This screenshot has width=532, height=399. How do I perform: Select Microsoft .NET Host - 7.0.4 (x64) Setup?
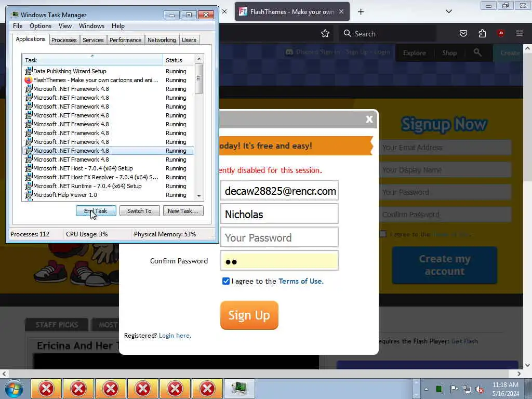(108, 168)
